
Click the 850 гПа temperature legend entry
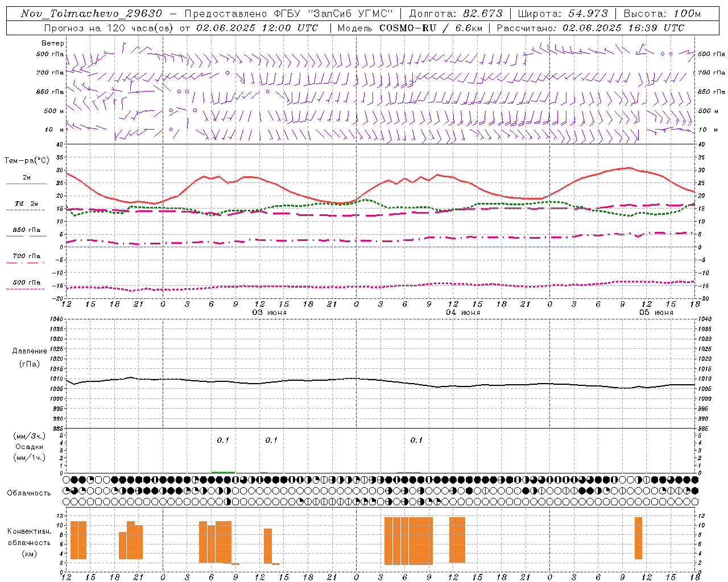click(x=26, y=230)
